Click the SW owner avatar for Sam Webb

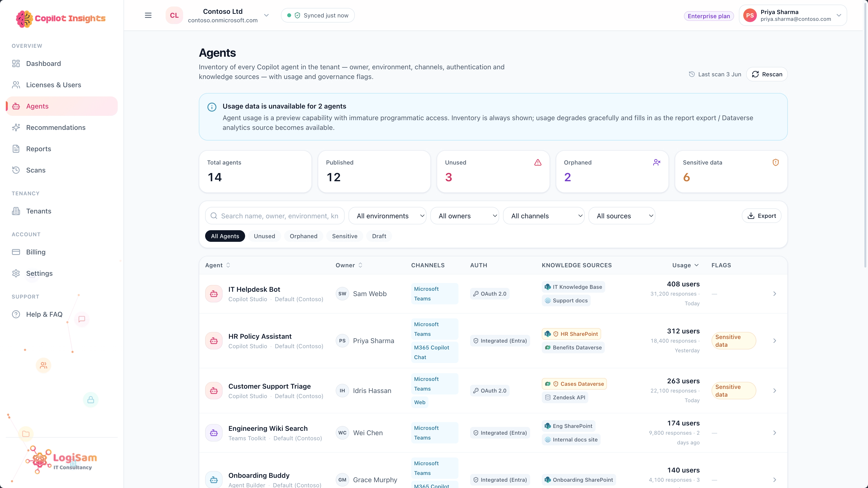coord(342,294)
